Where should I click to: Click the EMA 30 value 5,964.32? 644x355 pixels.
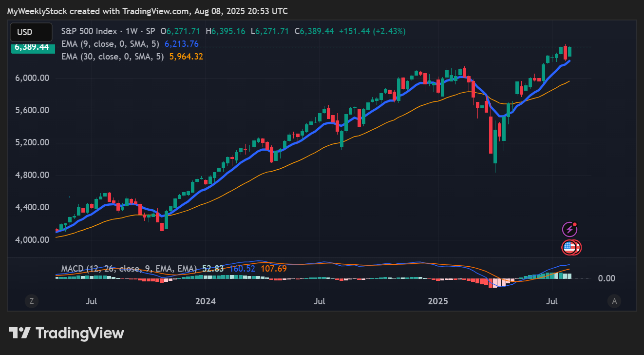coord(186,57)
